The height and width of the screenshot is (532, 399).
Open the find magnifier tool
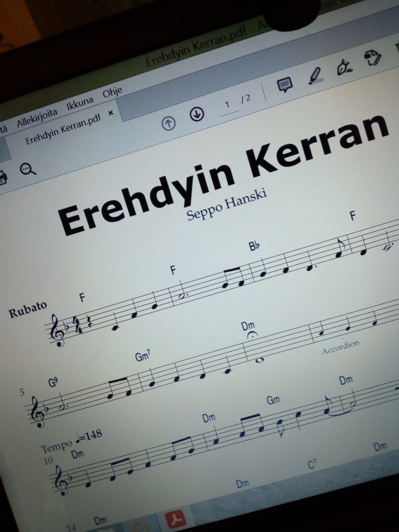[x=28, y=169]
